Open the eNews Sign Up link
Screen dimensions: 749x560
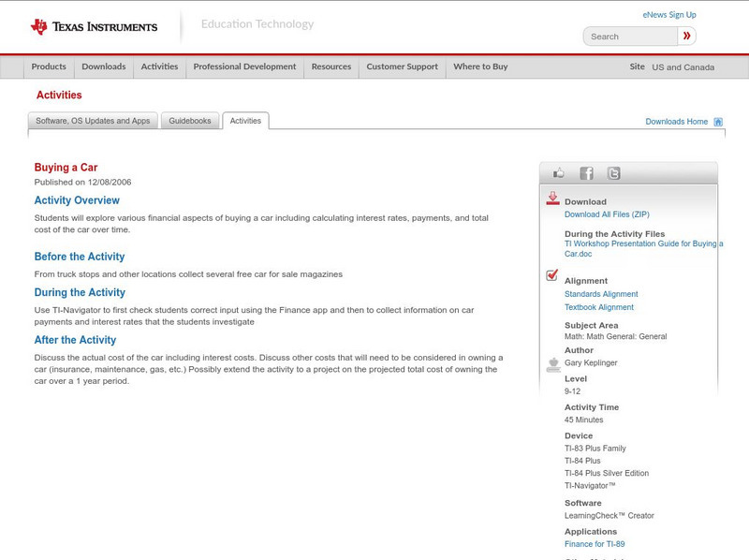(669, 15)
